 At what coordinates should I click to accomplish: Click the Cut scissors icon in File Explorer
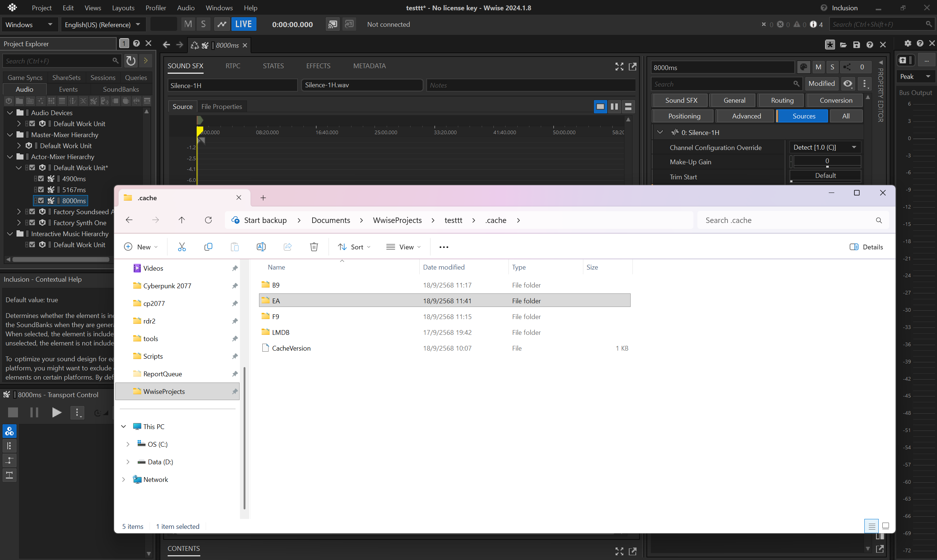[182, 247]
